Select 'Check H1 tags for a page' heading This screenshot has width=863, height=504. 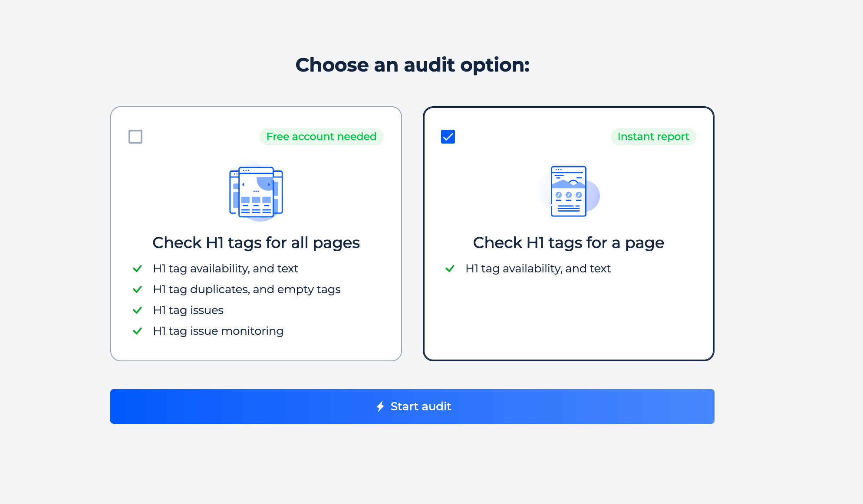point(569,243)
